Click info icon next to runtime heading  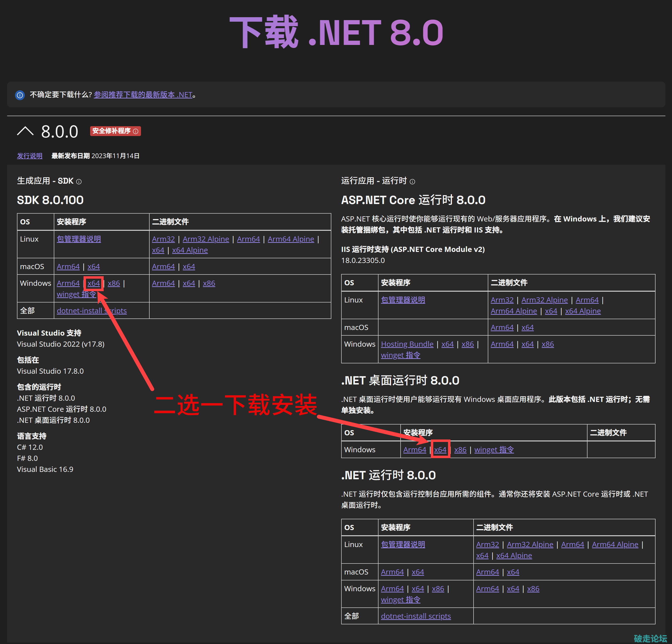click(x=412, y=182)
